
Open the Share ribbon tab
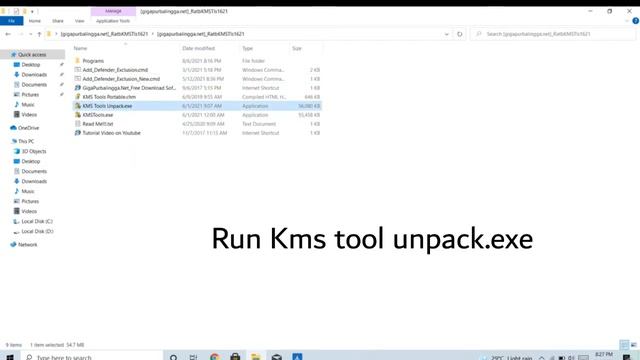[58, 21]
